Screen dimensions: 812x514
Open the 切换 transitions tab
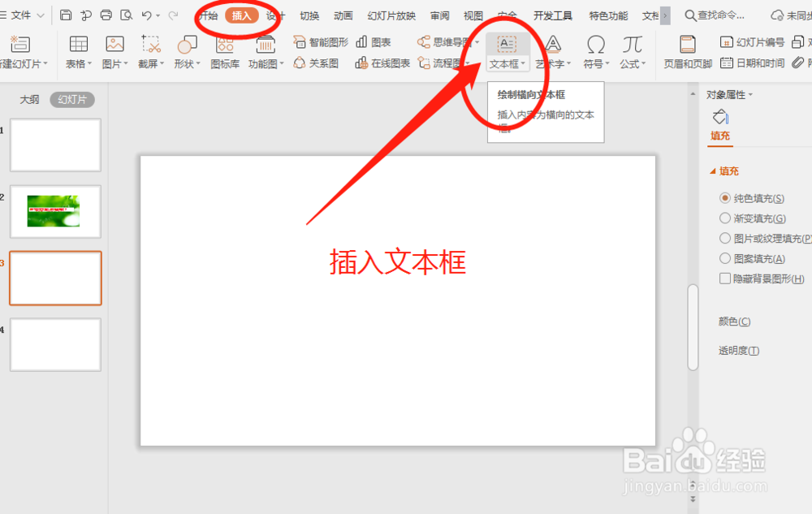coord(309,16)
